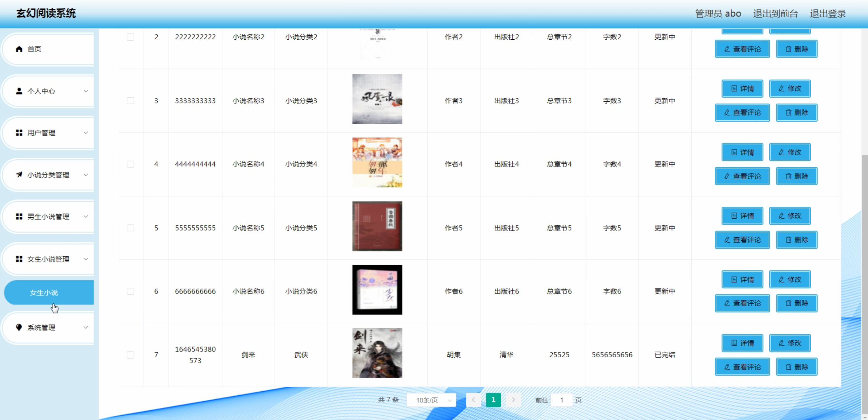Open the 10条/页 page size dropdown
868x420 pixels.
tap(431, 400)
